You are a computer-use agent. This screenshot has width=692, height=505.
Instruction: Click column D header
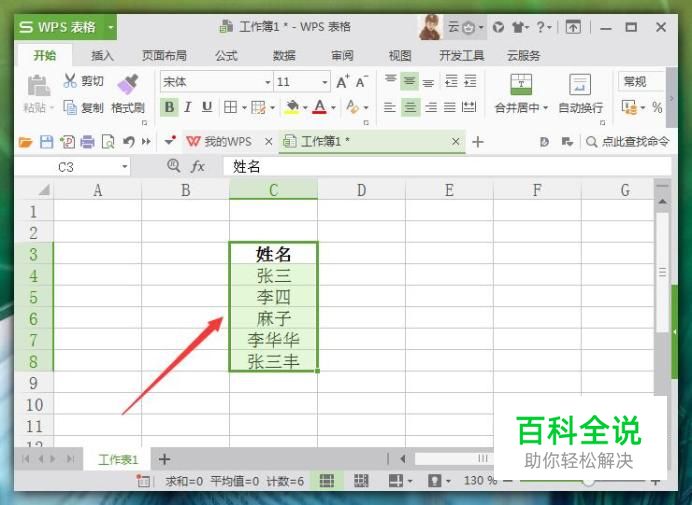click(361, 190)
